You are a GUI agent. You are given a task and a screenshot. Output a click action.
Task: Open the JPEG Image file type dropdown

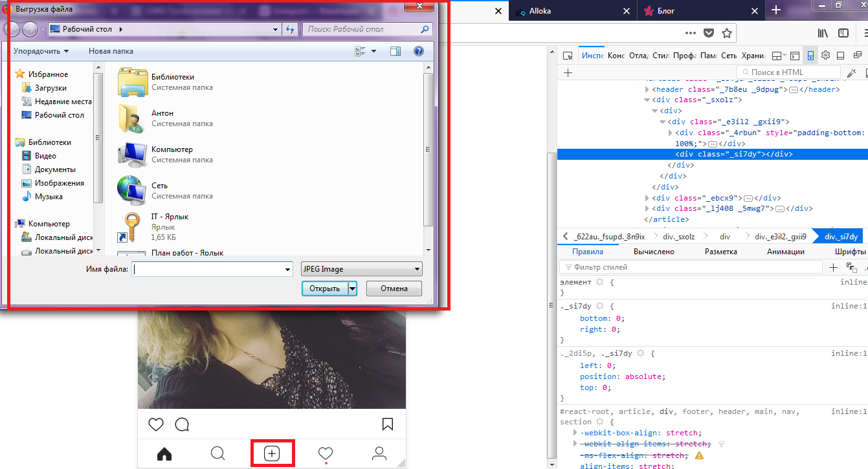click(x=361, y=269)
